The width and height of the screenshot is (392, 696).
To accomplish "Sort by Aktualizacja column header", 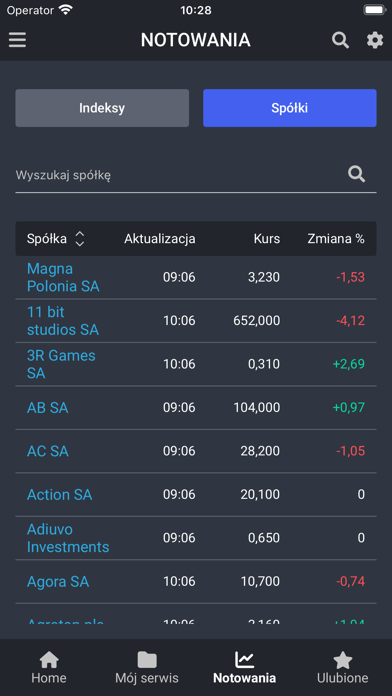I will (x=160, y=239).
